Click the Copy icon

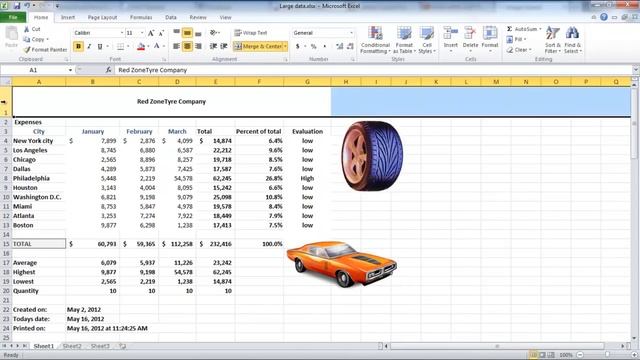click(27, 39)
